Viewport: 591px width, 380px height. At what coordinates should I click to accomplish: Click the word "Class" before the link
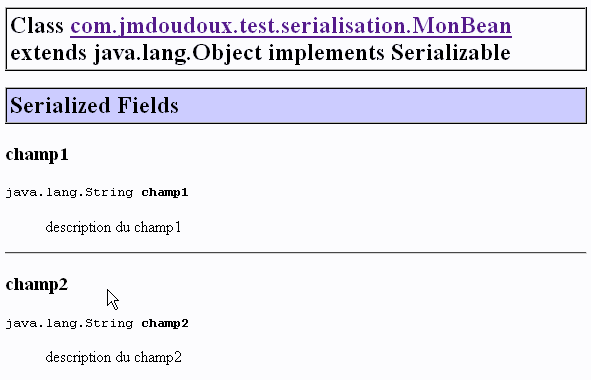[37, 26]
